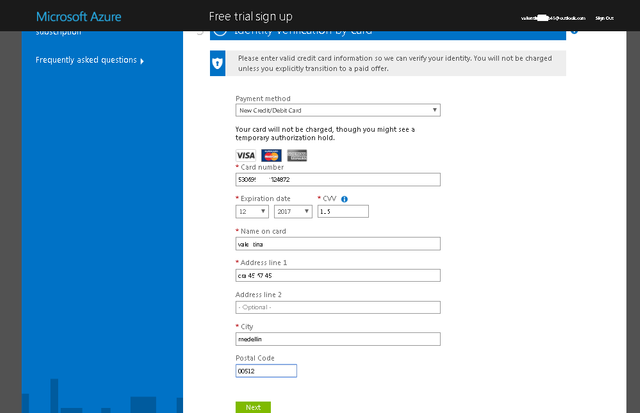Open the expiration month dropdown
The width and height of the screenshot is (640, 413).
(x=252, y=211)
